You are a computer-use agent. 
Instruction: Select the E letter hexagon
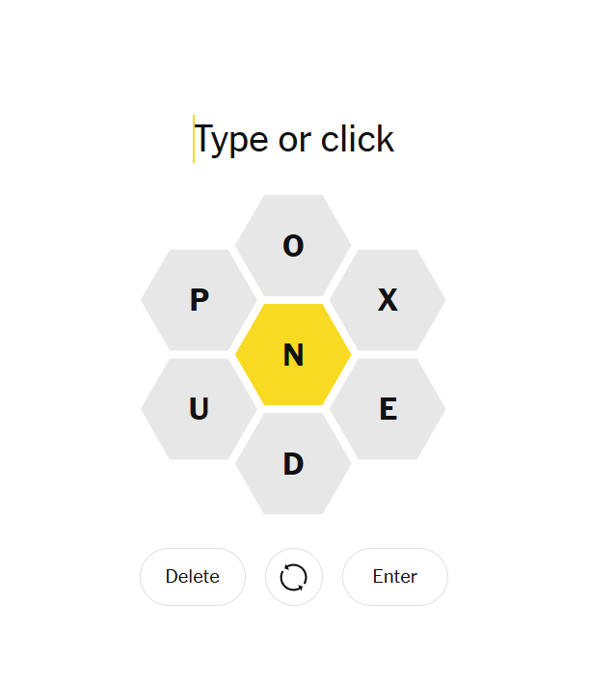[x=388, y=409]
